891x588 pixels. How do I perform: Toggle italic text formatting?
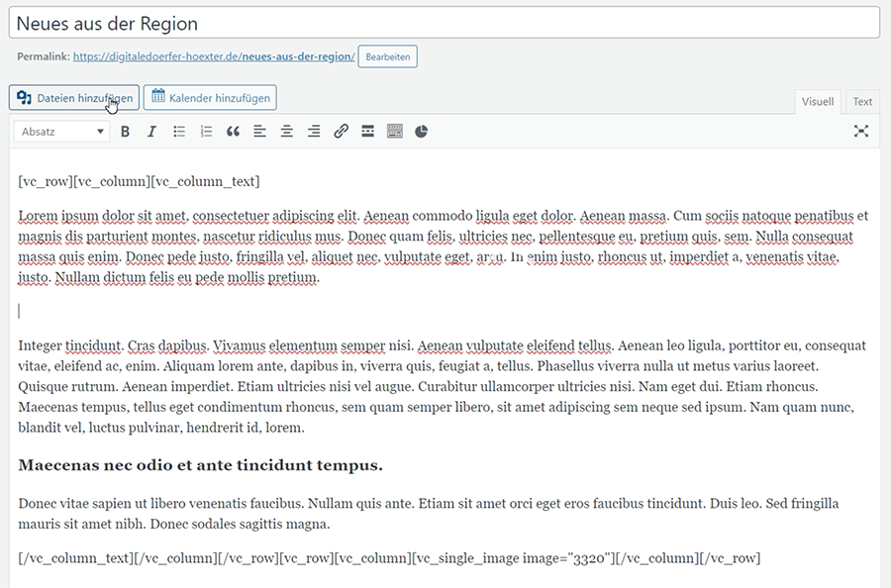tap(151, 132)
